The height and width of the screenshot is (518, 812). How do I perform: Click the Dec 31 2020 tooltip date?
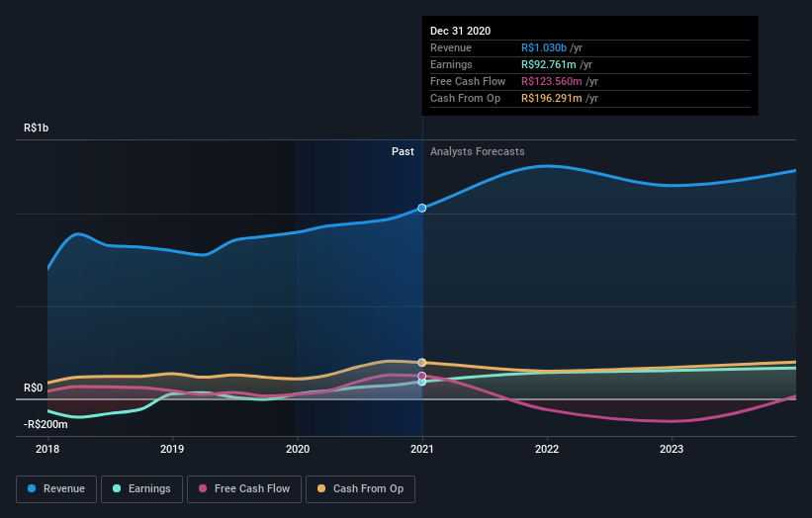click(460, 31)
